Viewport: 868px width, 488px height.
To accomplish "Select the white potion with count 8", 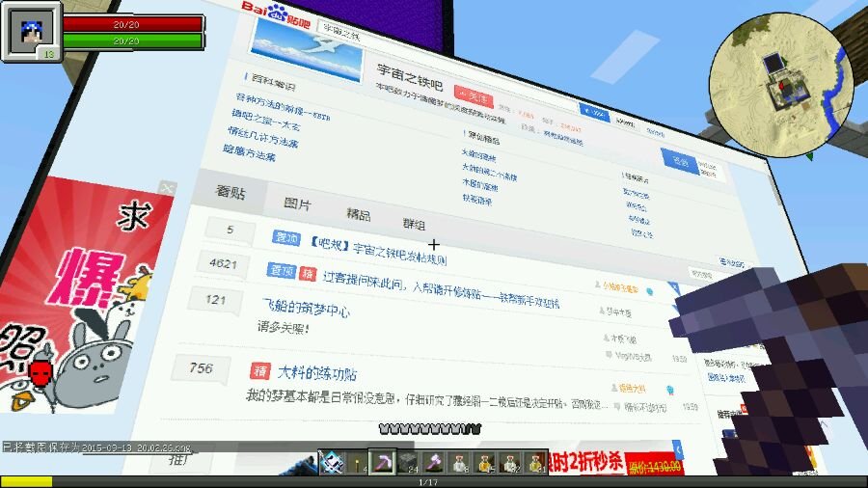I will [x=459, y=463].
